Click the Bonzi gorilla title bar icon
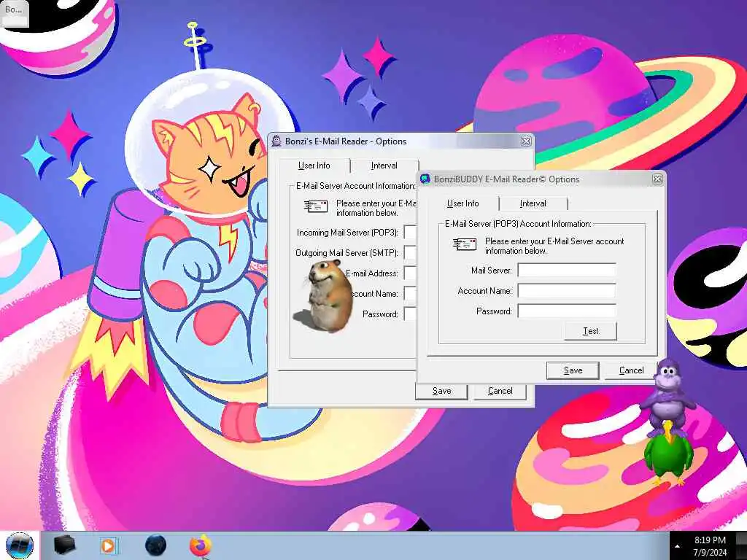The image size is (747, 560). click(276, 141)
